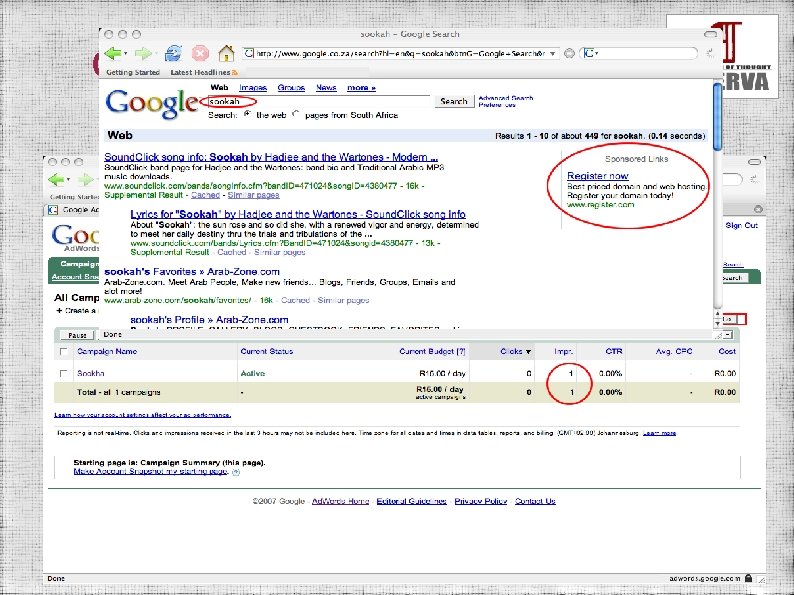Open the back-history dropdown arrow beside the Back button
794x595 pixels.
click(125, 53)
